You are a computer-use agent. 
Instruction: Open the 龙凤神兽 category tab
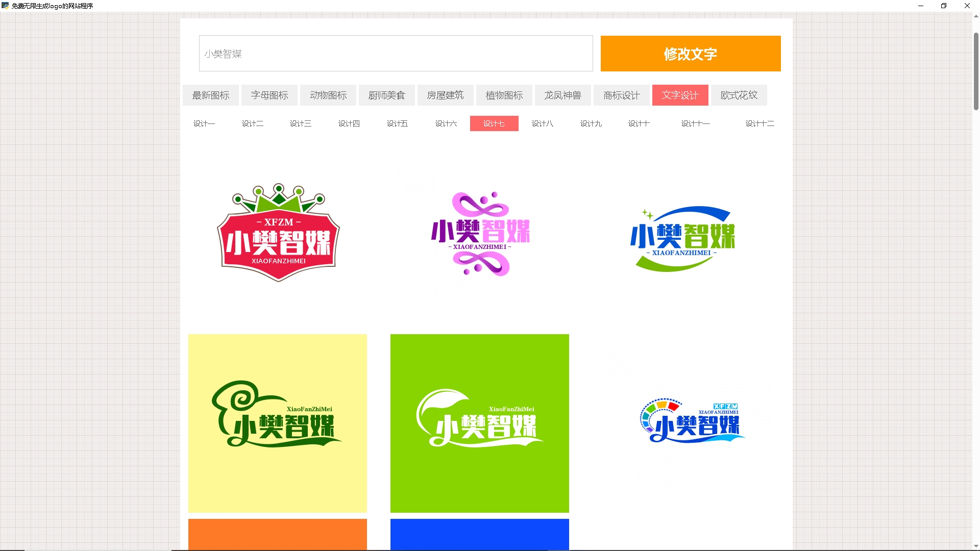[562, 95]
